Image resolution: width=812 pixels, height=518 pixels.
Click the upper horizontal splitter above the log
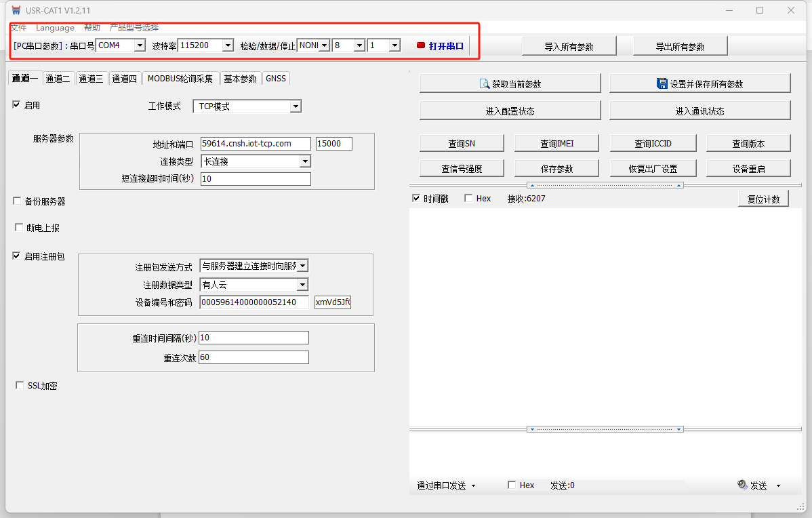tap(605, 185)
